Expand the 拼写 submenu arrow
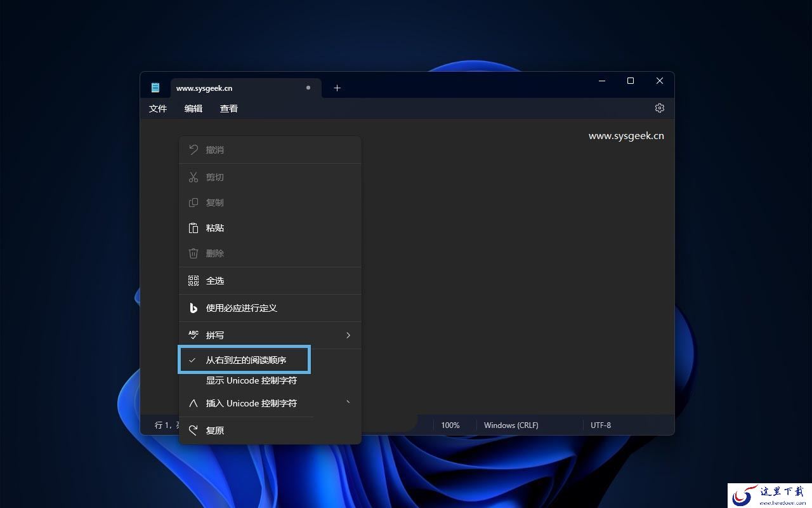The height and width of the screenshot is (508, 812). pyautogui.click(x=348, y=335)
